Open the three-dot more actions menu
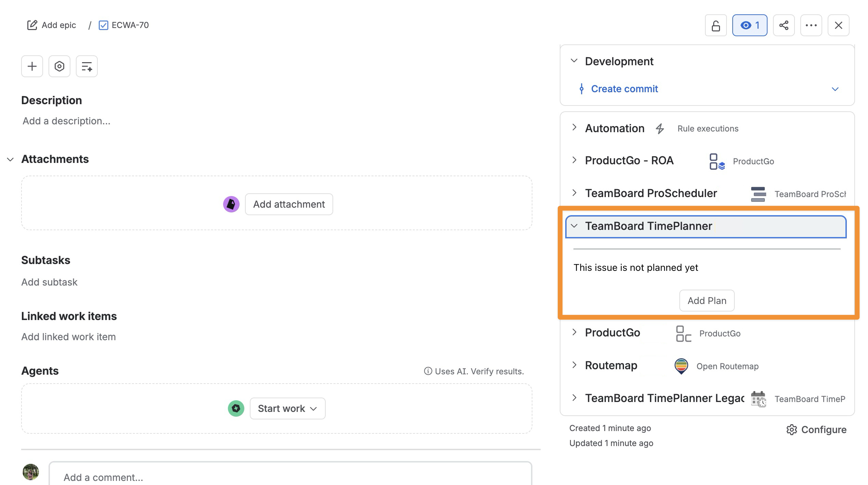Image resolution: width=868 pixels, height=485 pixels. coord(811,25)
